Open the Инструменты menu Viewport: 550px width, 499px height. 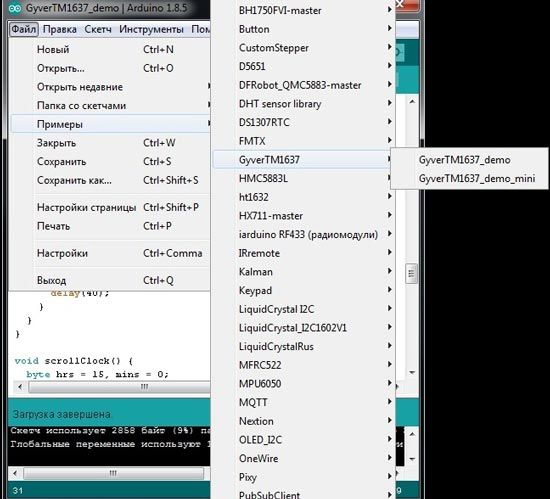point(151,29)
